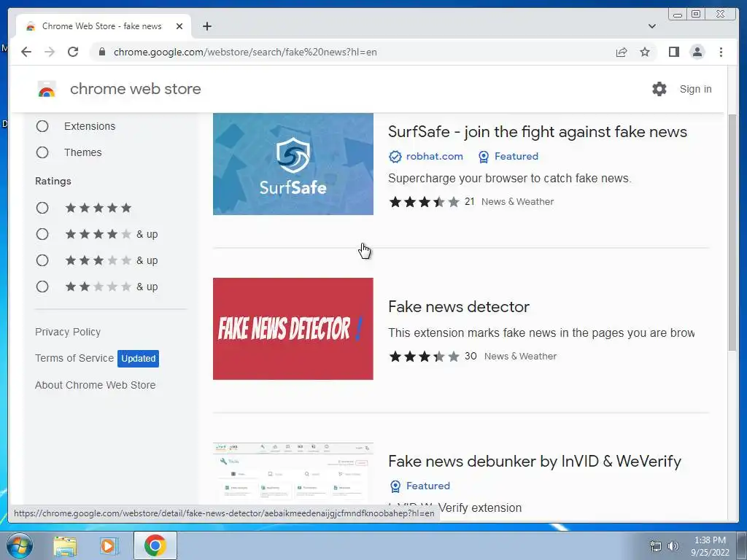Viewport: 747px width, 560px height.
Task: Open the Terms of Service link
Action: tap(74, 358)
